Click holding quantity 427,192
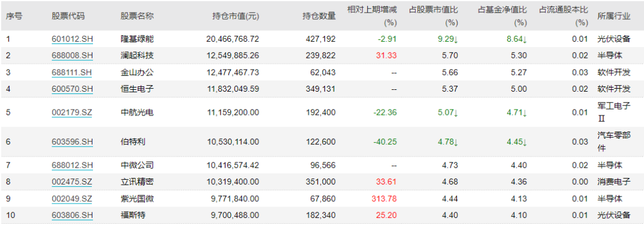The width and height of the screenshot is (644, 225). pos(321,39)
